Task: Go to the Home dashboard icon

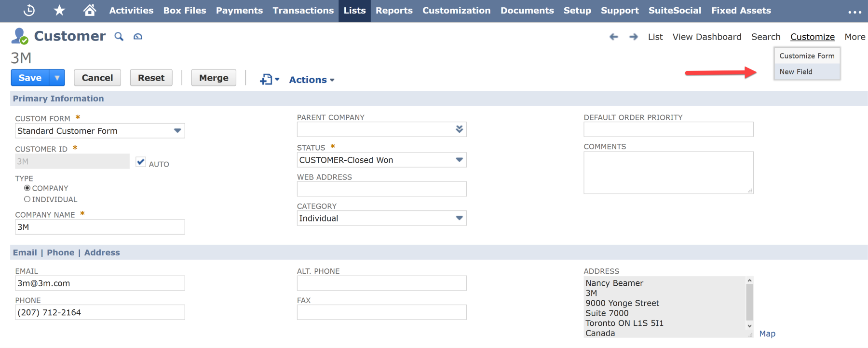Action: click(90, 10)
